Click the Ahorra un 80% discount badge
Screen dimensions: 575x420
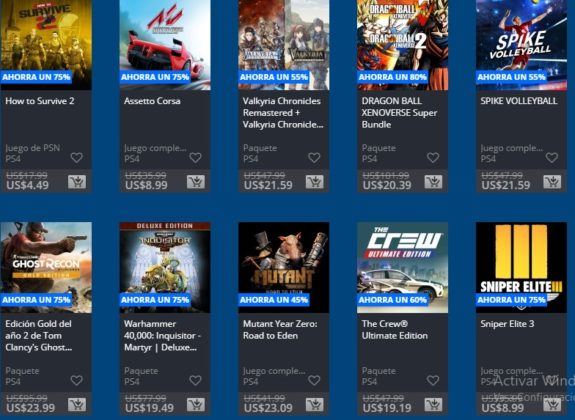click(393, 77)
